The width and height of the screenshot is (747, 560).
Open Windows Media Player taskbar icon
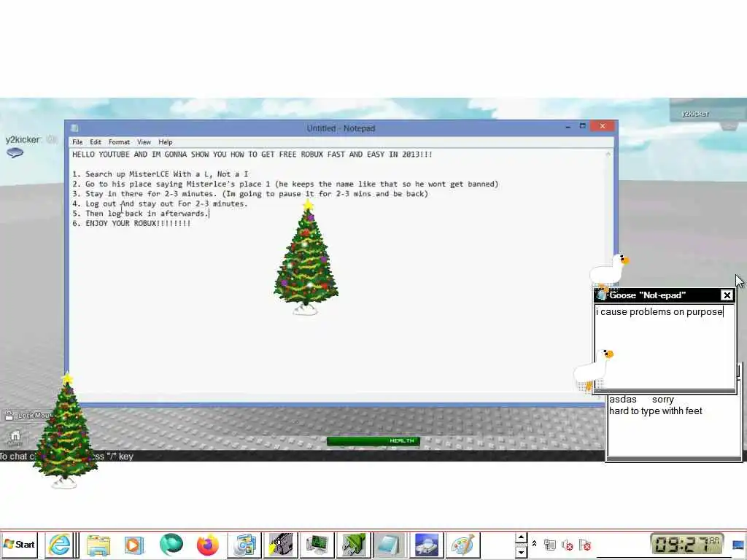(134, 545)
